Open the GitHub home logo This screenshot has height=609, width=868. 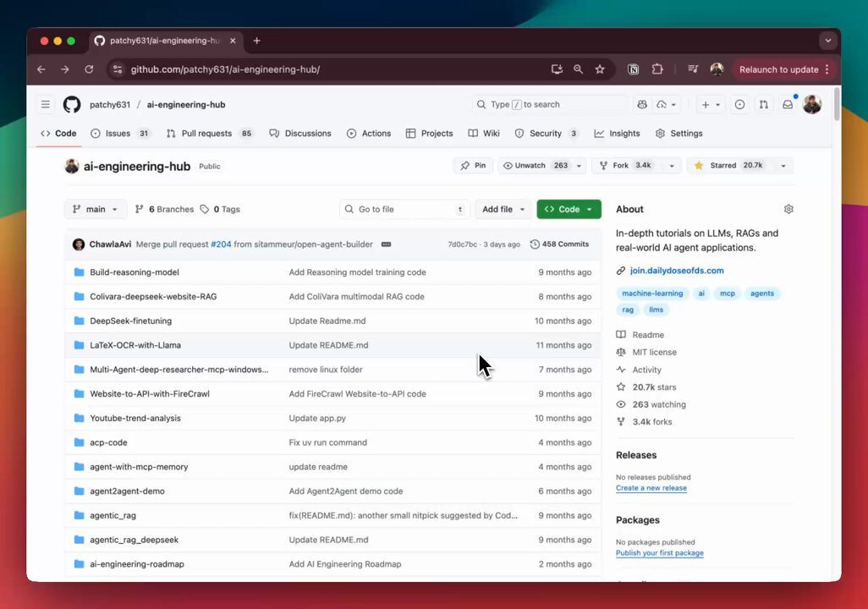[x=71, y=104]
